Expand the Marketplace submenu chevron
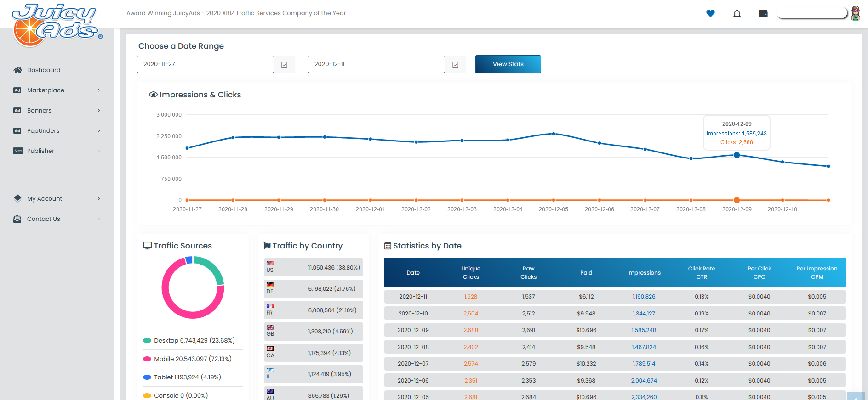 [99, 90]
